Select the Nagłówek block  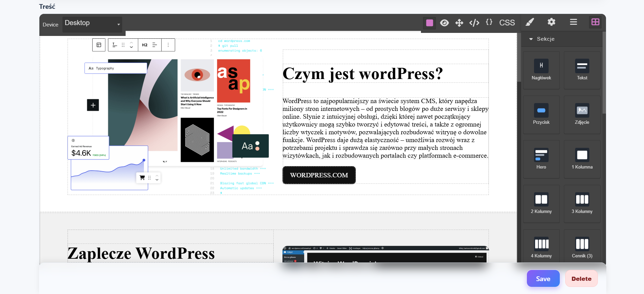(541, 70)
